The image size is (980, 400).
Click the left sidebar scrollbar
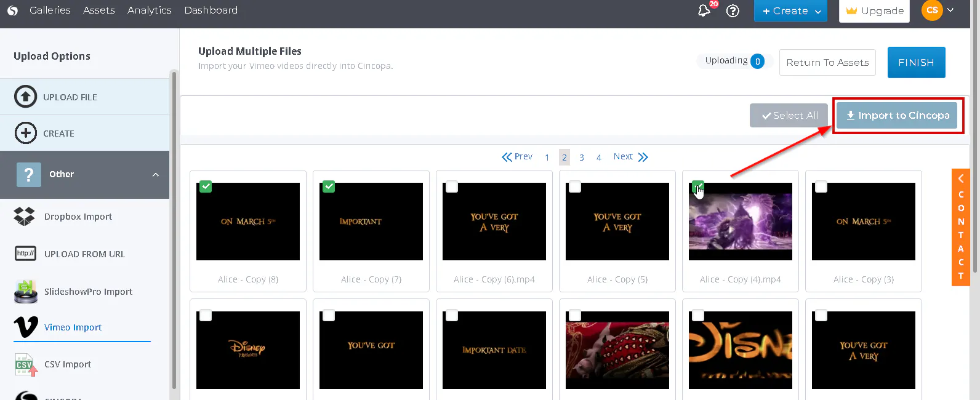coord(174,231)
